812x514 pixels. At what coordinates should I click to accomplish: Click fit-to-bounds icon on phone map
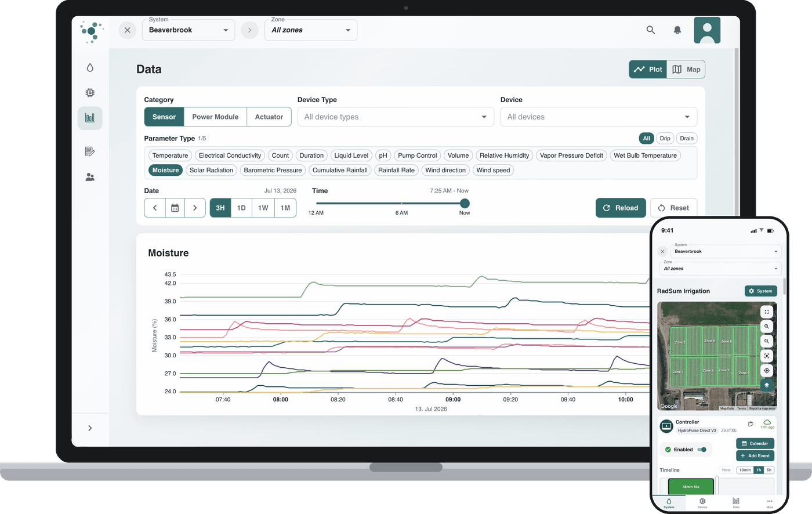[x=767, y=356]
